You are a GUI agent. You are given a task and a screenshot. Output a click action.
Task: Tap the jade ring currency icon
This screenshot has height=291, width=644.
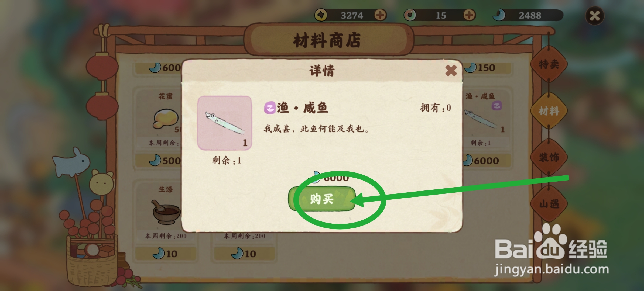click(410, 15)
